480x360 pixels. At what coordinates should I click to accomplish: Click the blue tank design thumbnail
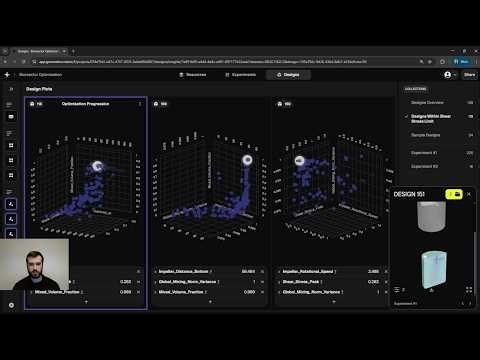pos(434,270)
